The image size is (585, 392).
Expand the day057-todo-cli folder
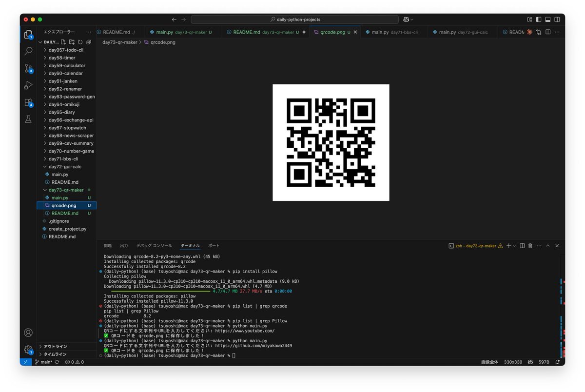point(67,50)
